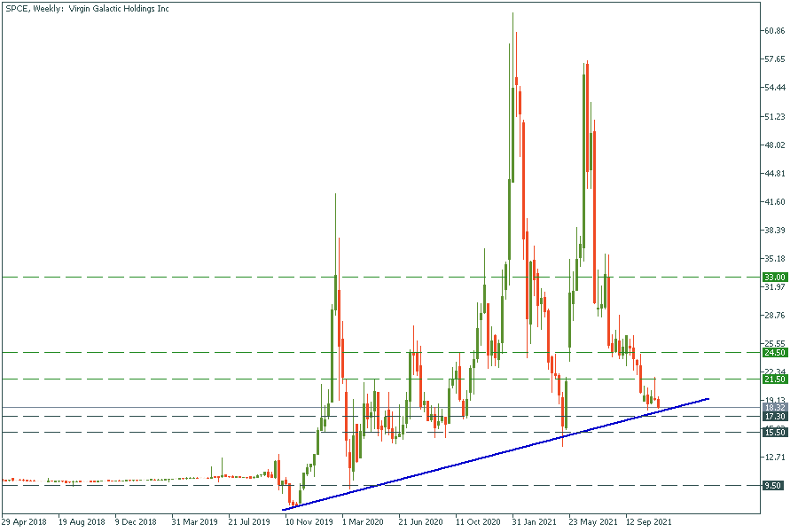Select the 9.50 price level tag
This screenshot has height=532, width=798.
coord(776,485)
